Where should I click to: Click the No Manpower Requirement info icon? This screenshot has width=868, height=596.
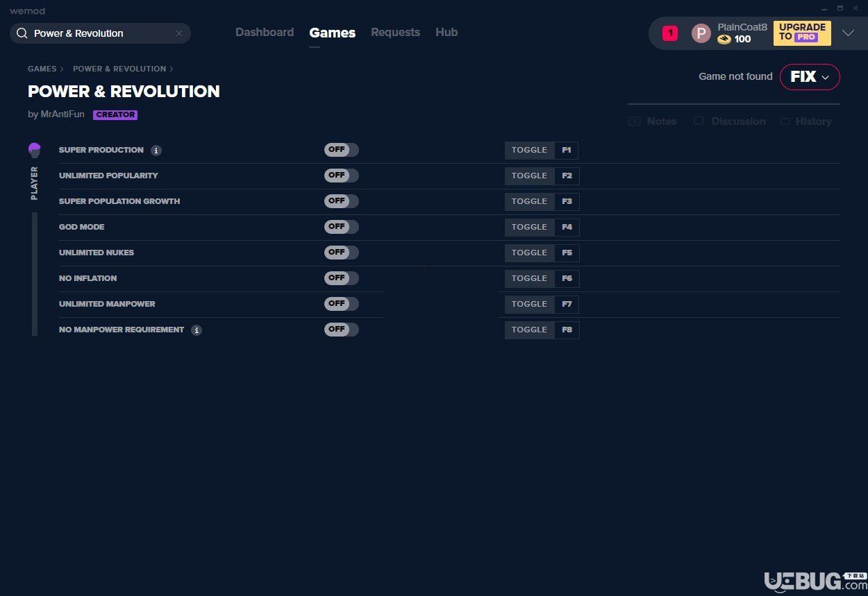[x=197, y=330]
